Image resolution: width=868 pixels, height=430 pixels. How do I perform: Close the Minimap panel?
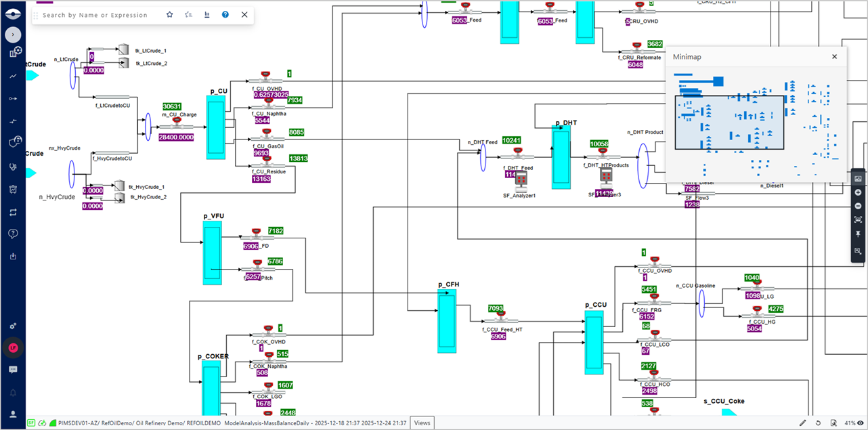(x=834, y=57)
